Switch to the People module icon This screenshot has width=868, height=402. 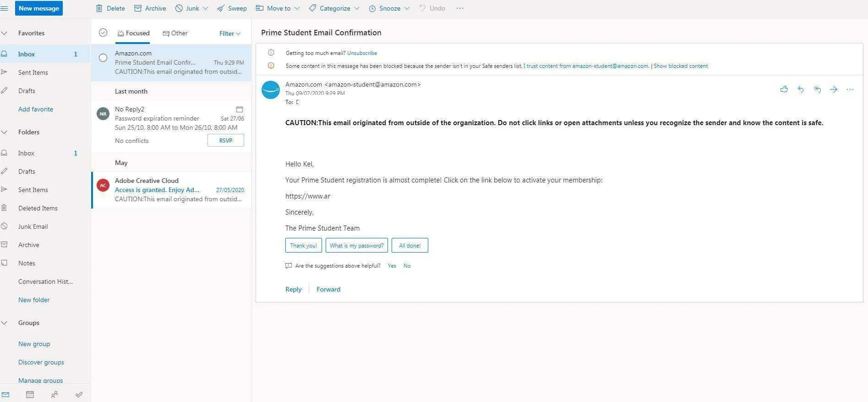(x=55, y=394)
